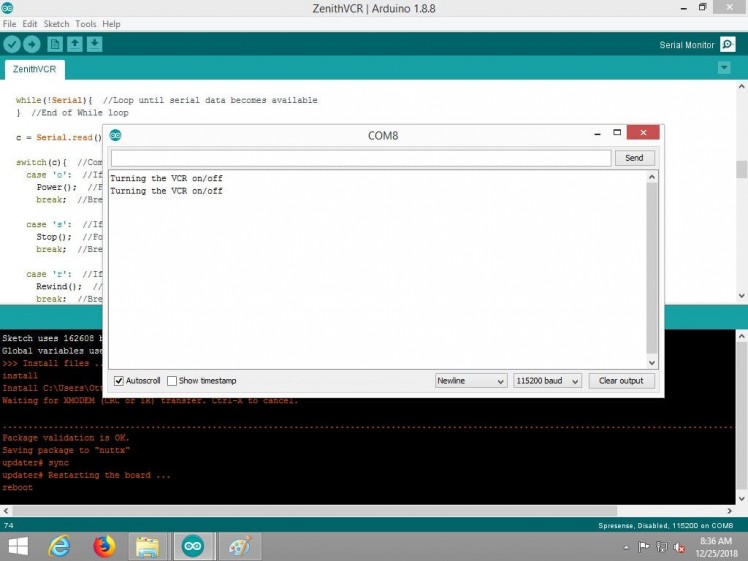Open the Sketch menu
Viewport: 748px width, 561px height.
56,23
